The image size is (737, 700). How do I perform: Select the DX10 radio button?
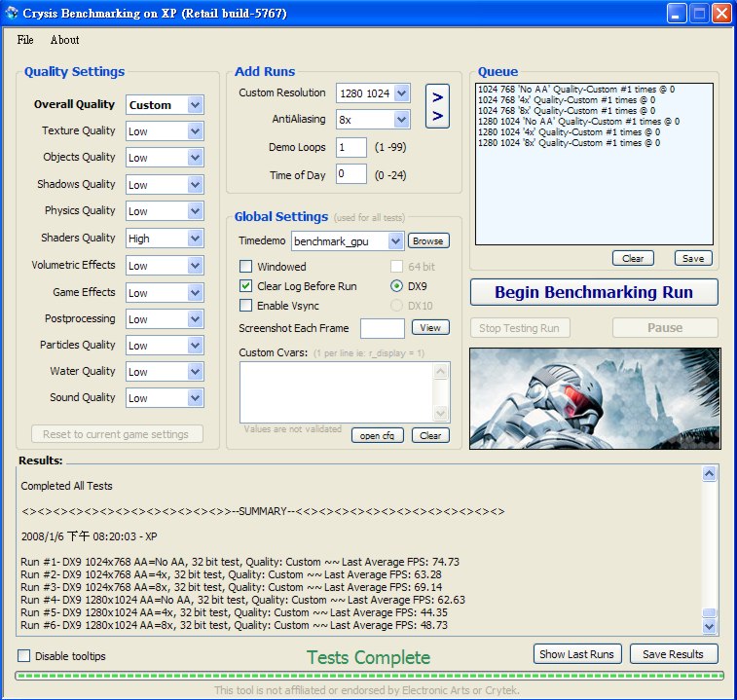tap(396, 306)
